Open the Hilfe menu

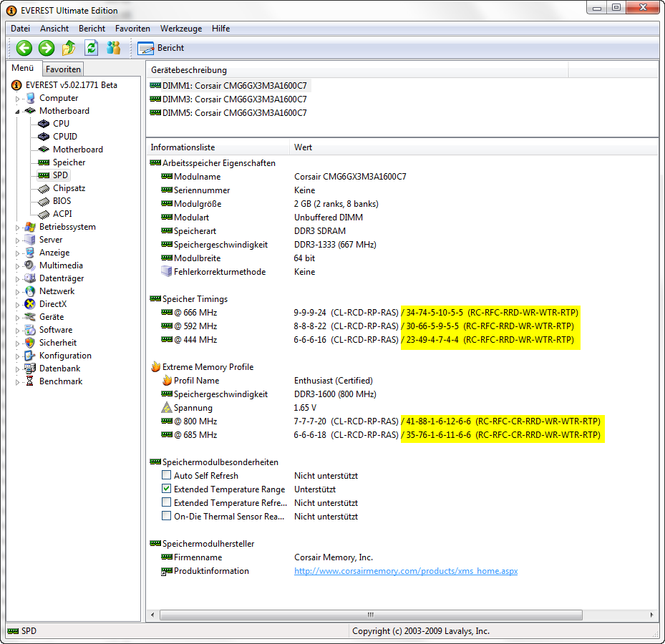(221, 29)
